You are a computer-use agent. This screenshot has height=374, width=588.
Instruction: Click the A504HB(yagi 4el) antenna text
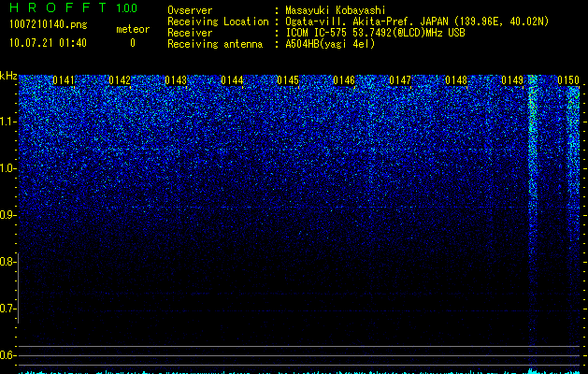330,44
